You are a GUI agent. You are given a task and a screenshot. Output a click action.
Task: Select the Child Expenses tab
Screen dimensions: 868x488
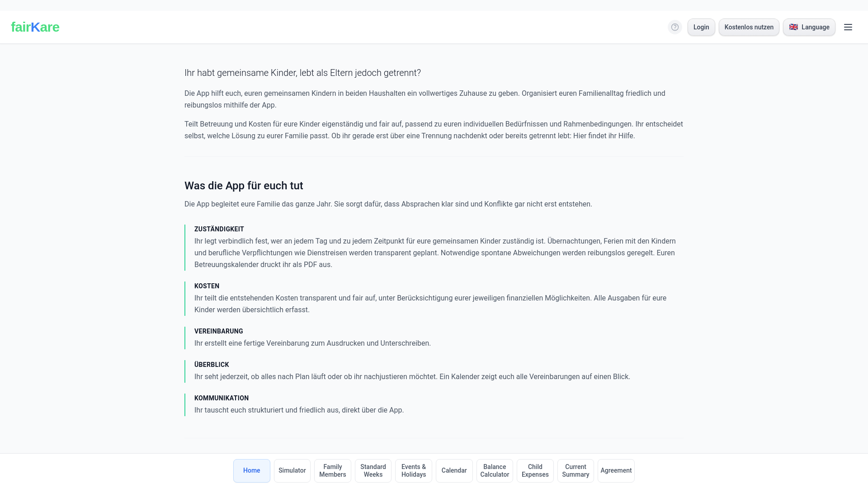[x=535, y=471]
